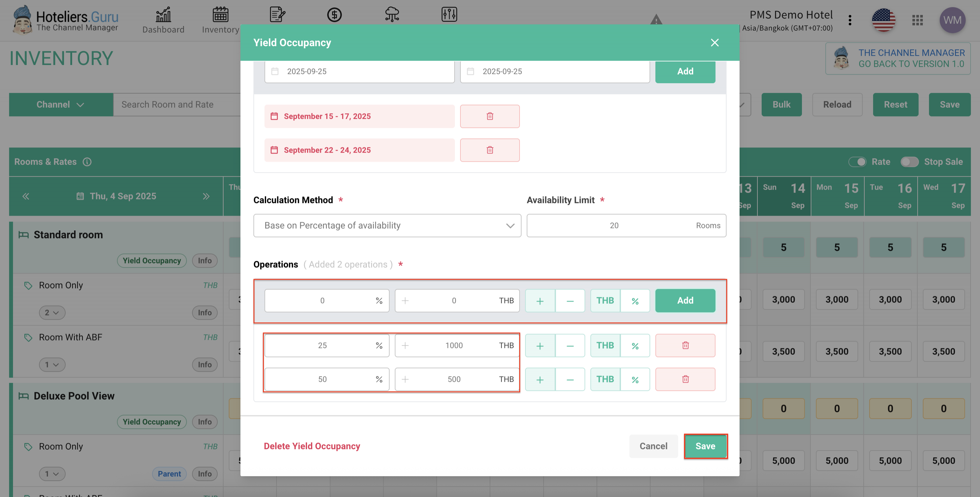Toggle the Rate switch
Viewport: 980px width, 497px height.
pos(857,162)
